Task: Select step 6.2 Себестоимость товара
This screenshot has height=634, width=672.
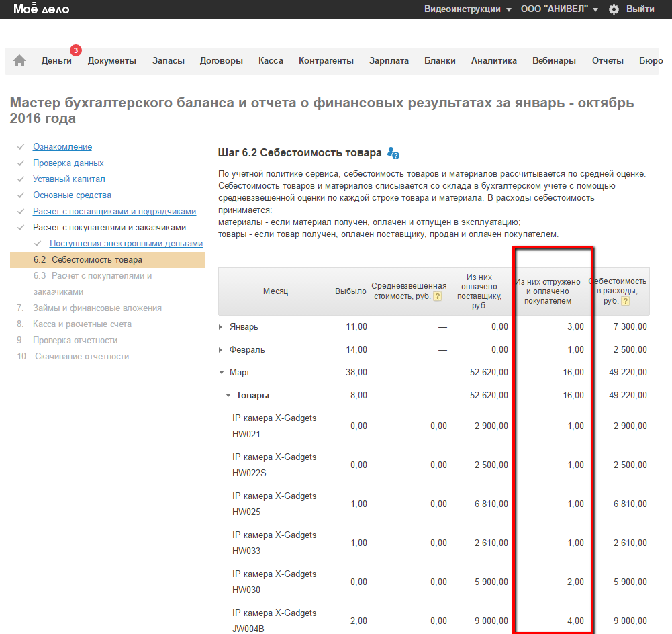Action: click(97, 260)
